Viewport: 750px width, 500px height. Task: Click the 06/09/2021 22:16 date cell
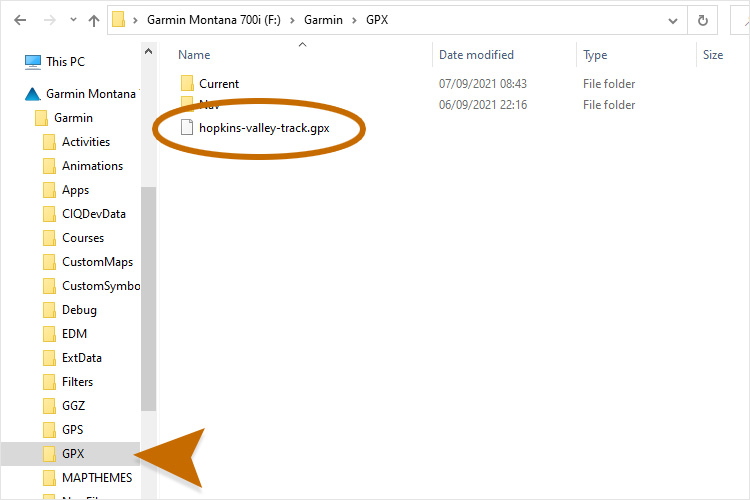483,105
